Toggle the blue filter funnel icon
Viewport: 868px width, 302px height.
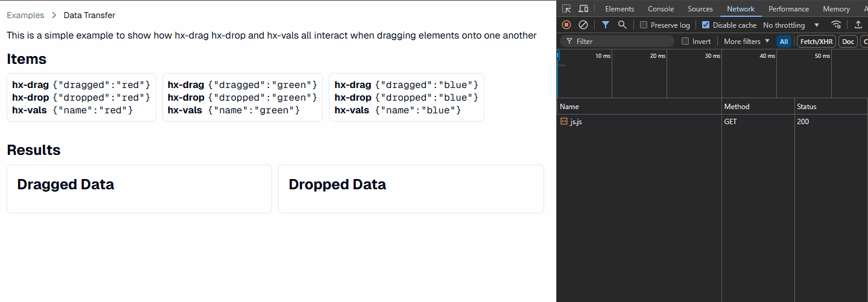606,25
